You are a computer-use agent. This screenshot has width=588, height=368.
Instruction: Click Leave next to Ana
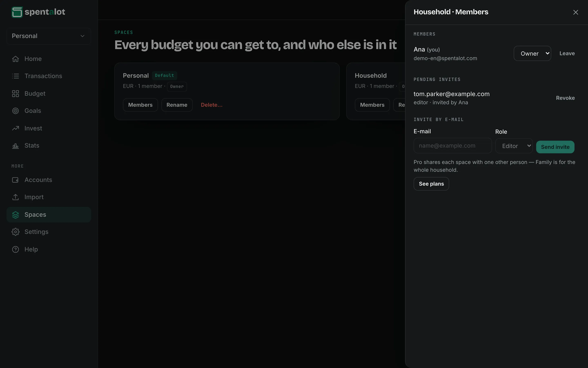point(567,53)
